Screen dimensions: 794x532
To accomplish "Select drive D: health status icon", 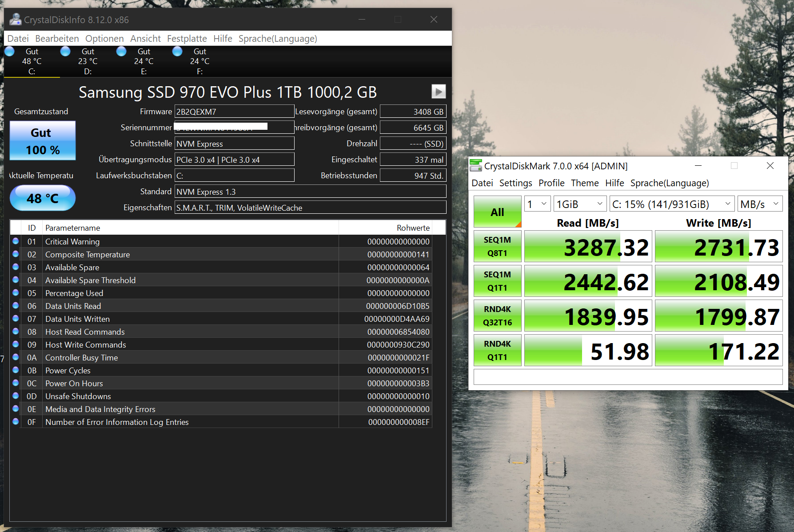I will [65, 52].
